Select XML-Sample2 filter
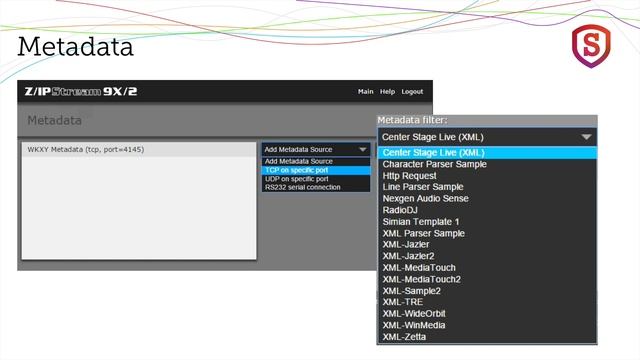 [x=487, y=291]
